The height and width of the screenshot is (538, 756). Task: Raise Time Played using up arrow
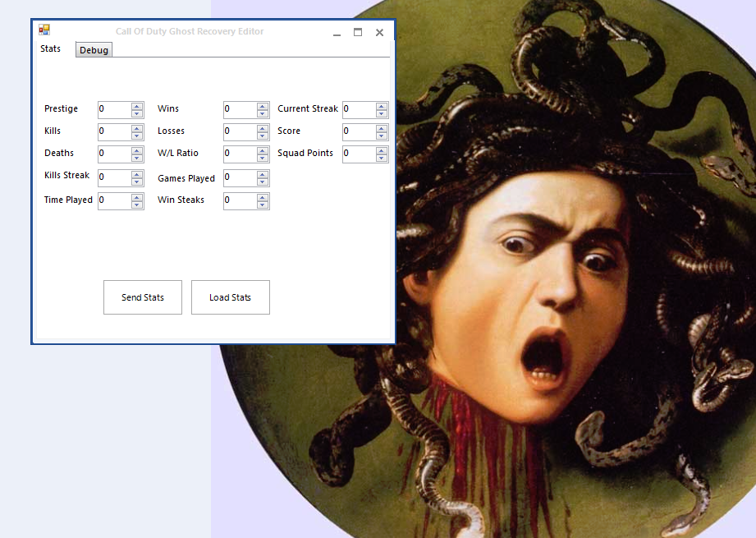tap(137, 197)
